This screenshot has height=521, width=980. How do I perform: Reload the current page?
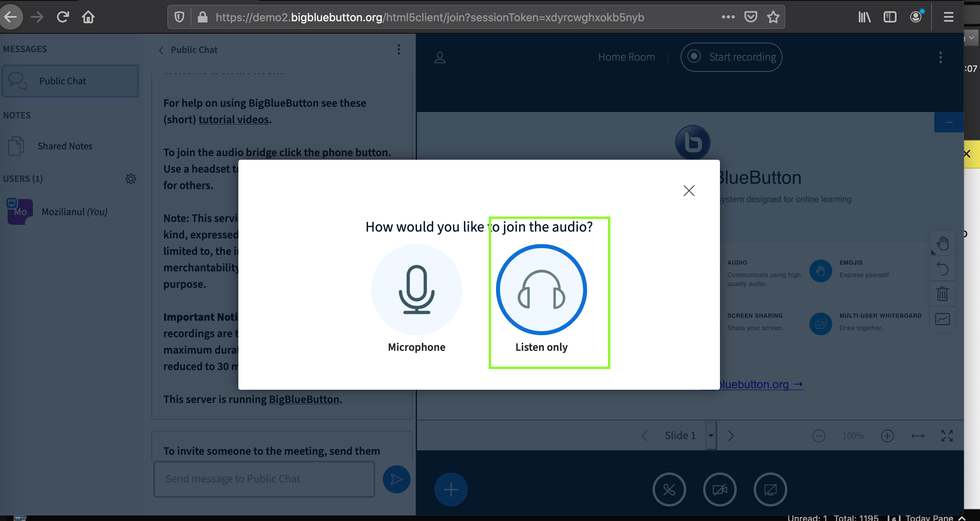(x=63, y=17)
